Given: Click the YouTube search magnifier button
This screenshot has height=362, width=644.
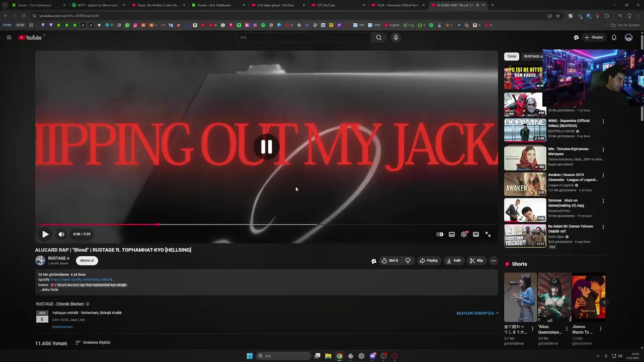Looking at the screenshot, I should [379, 37].
